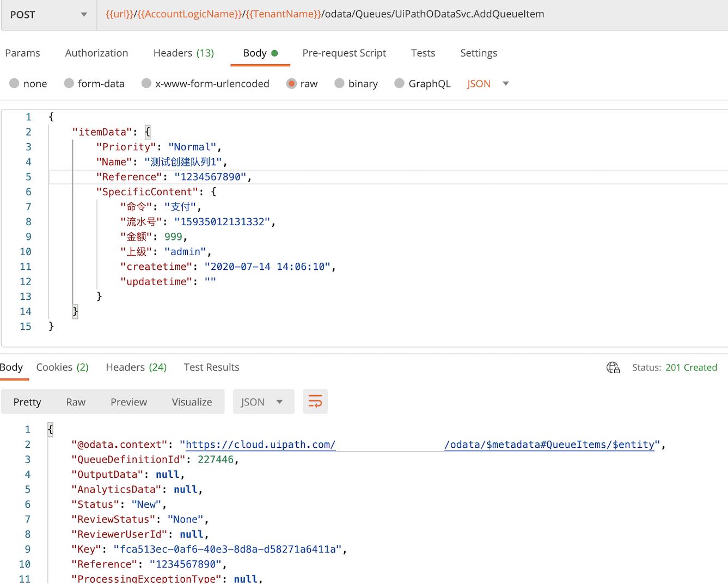Image resolution: width=728 pixels, height=586 pixels.
Task: Switch to response Test Results tab
Action: pos(211,367)
